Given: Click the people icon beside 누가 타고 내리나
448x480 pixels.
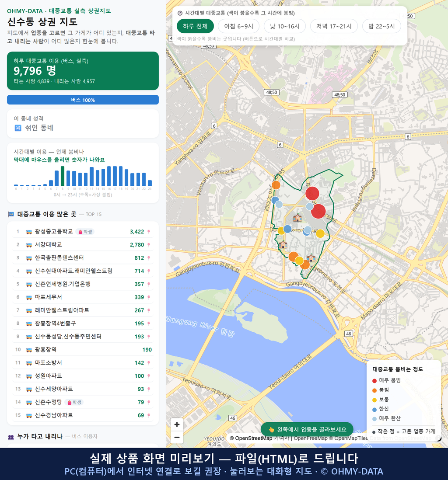Looking at the screenshot, I should coord(11,437).
